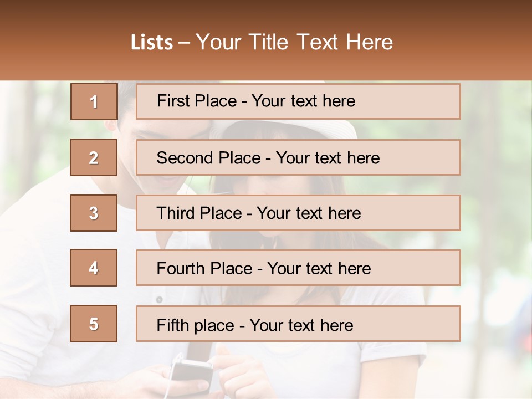Click the button on the man's shirt
Image resolution: width=532 pixels, height=399 pixels.
159,300
